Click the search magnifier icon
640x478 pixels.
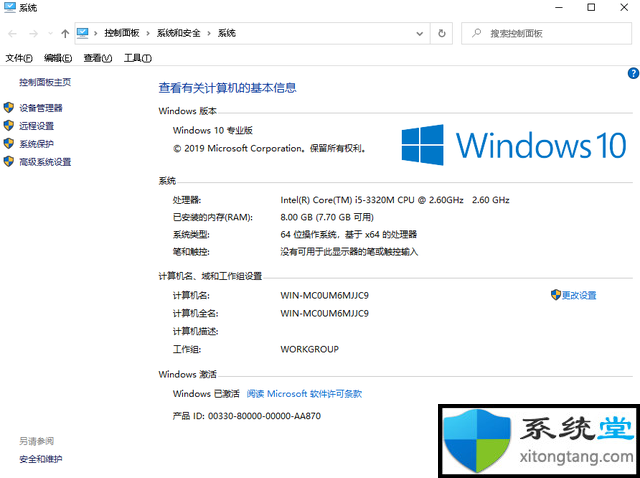(x=476, y=33)
